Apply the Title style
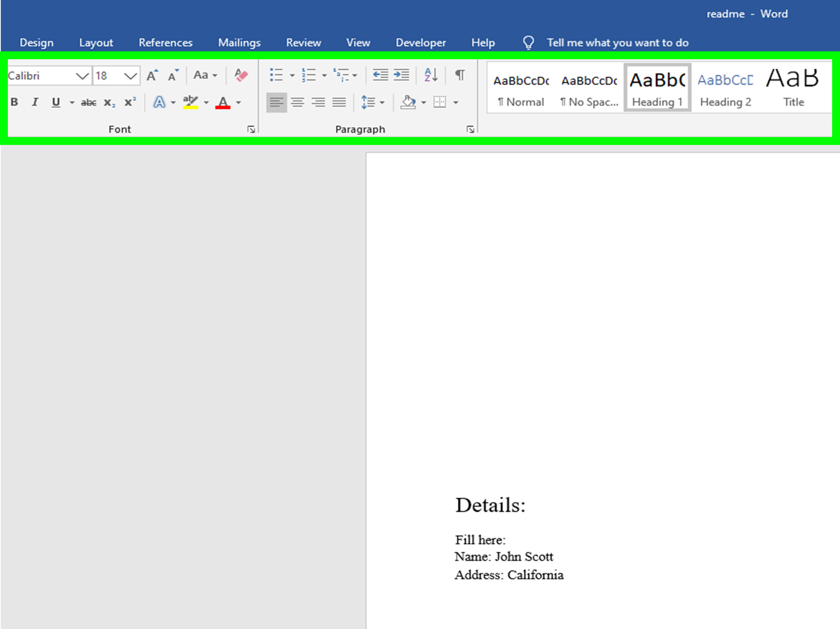The height and width of the screenshot is (629, 840). (793, 88)
